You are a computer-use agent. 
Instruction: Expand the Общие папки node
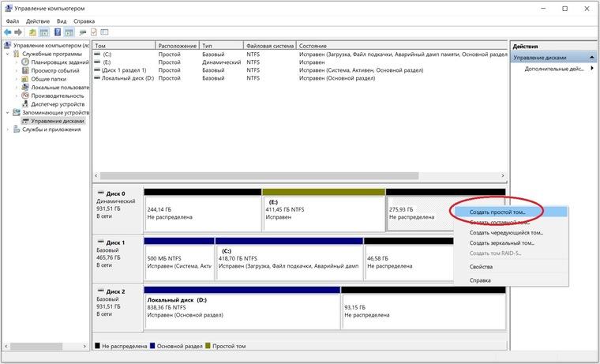tap(17, 79)
